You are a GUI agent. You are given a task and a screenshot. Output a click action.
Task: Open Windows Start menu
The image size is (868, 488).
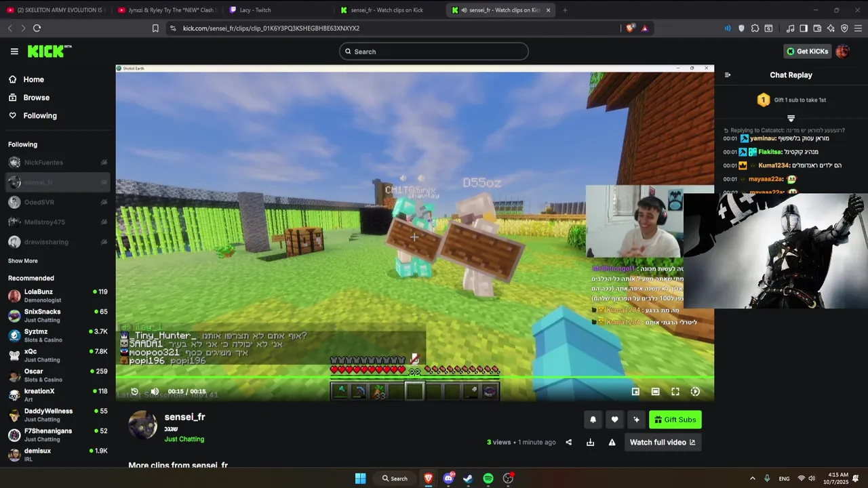point(360,479)
